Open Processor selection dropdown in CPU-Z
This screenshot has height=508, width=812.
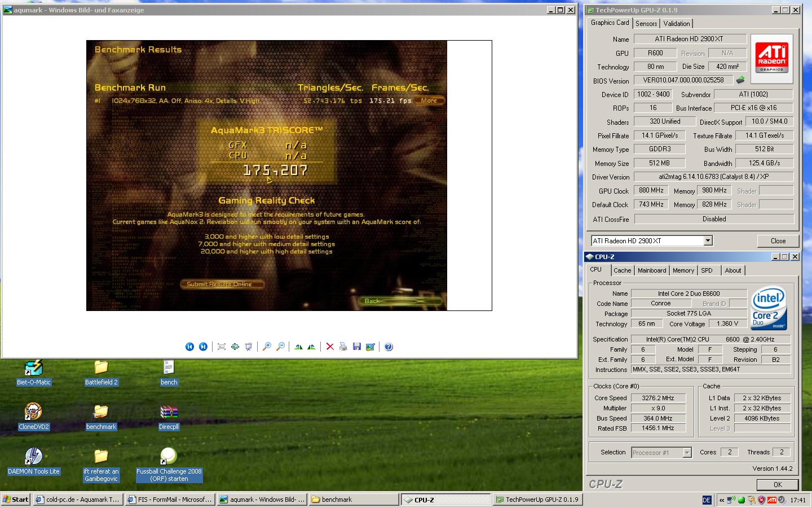687,453
